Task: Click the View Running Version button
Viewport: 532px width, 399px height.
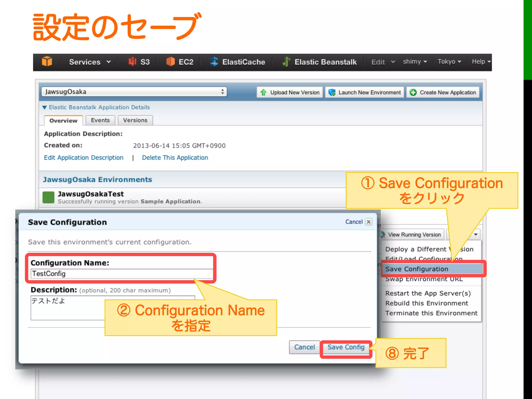Action: click(x=412, y=235)
